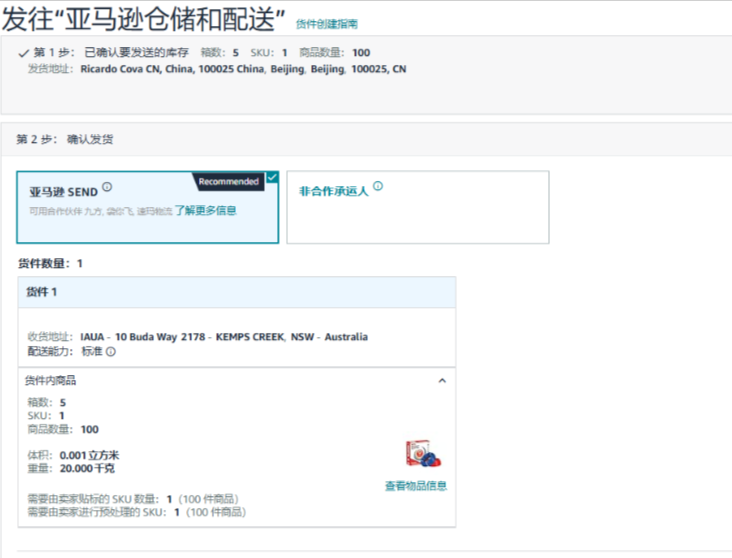Viewport: 732px width, 558px height.
Task: Click the Recommended badge on the SEND card
Action: pyautogui.click(x=229, y=182)
